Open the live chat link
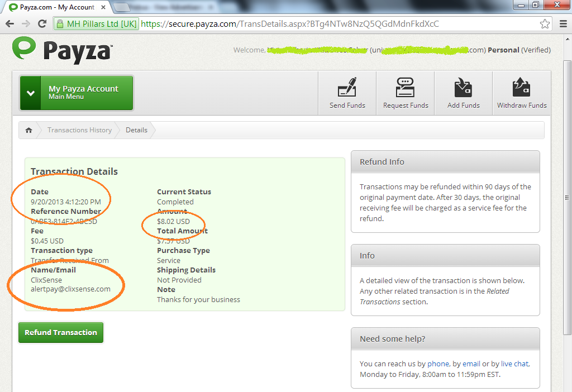Screen dimensions: 572x392 514,364
